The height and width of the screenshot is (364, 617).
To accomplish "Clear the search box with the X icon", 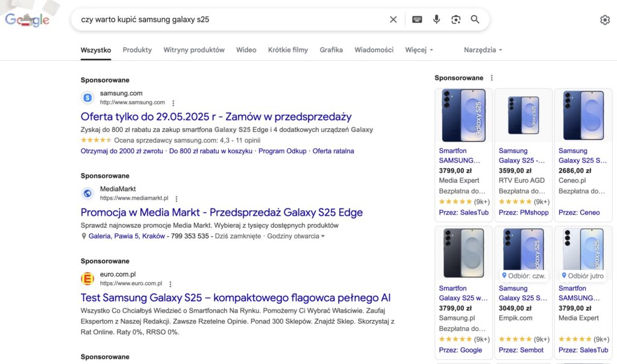I will (x=393, y=19).
